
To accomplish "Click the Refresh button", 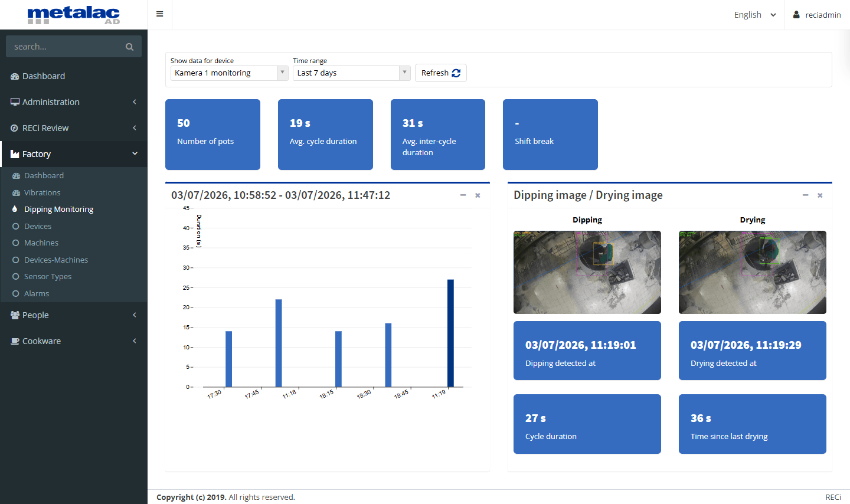I will [x=441, y=73].
